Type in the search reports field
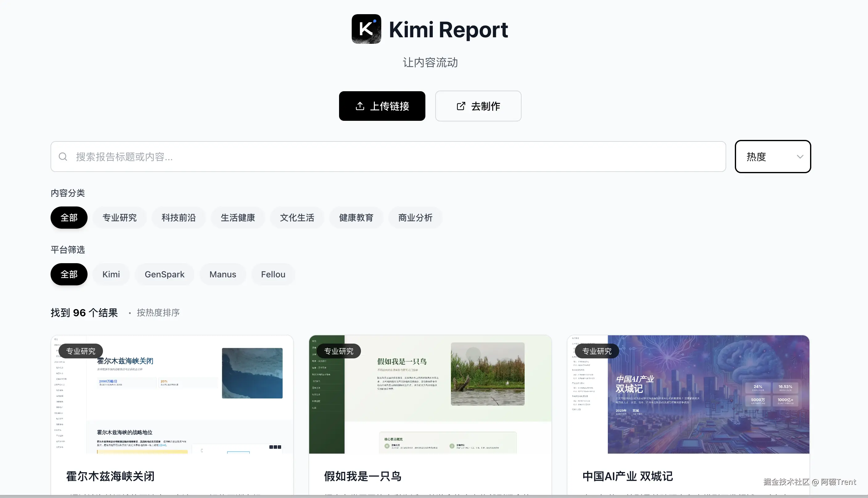The image size is (868, 498). tap(393, 157)
